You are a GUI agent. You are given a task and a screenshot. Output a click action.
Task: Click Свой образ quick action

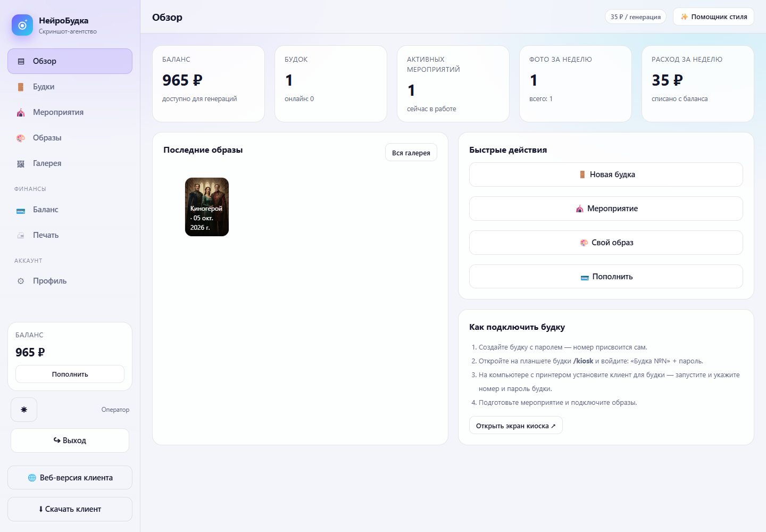[x=606, y=243]
